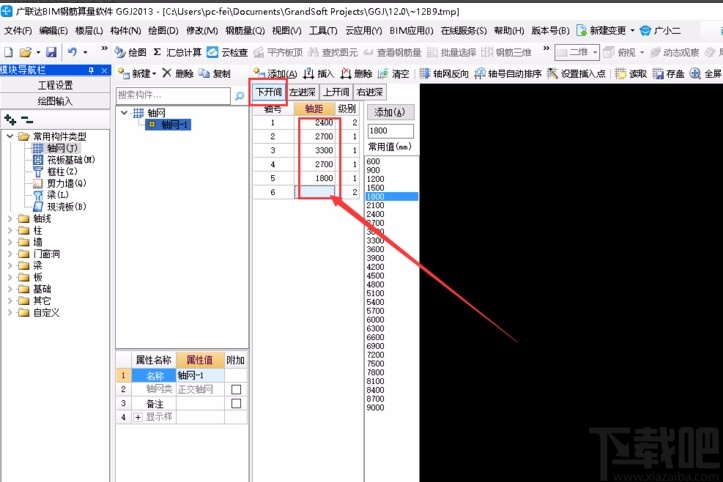Click the empty 轴距 cell in row 6
The width and height of the screenshot is (723, 482).
315,192
